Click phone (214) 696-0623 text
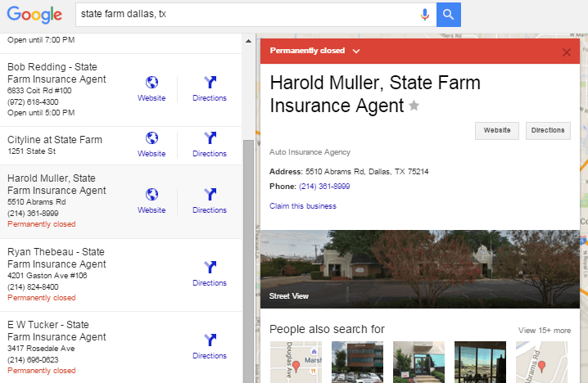The image size is (588, 383). (33, 360)
